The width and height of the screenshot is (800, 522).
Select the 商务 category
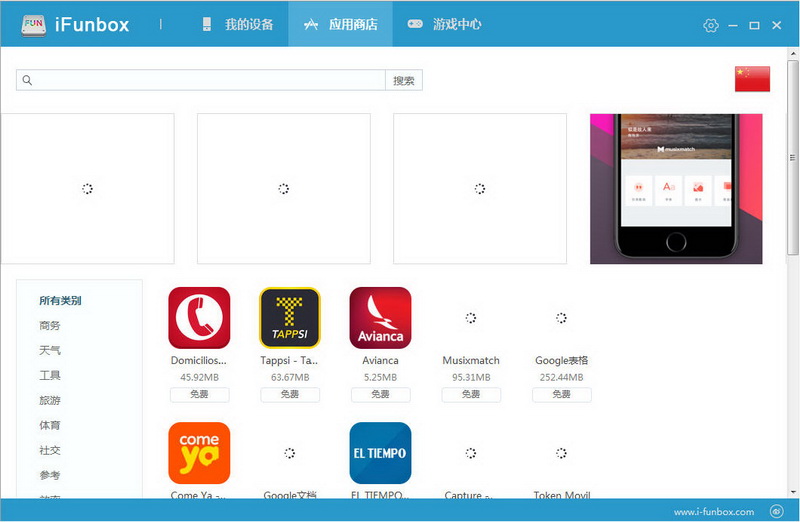click(49, 326)
